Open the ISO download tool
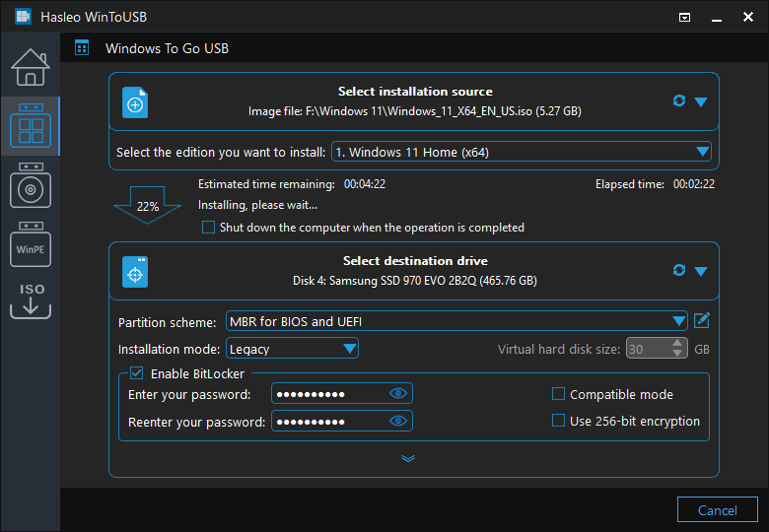 (30, 300)
